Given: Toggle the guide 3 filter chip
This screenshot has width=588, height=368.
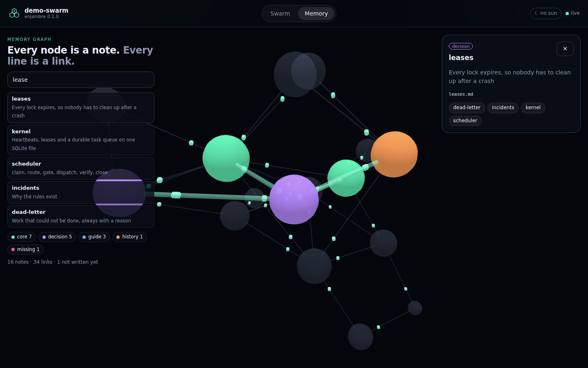Looking at the screenshot, I should coord(94,237).
